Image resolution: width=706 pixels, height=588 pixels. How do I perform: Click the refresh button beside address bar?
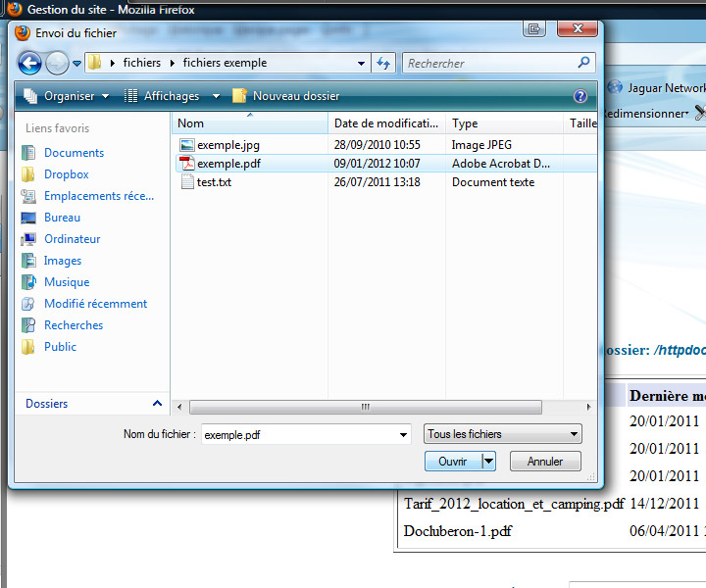click(383, 63)
